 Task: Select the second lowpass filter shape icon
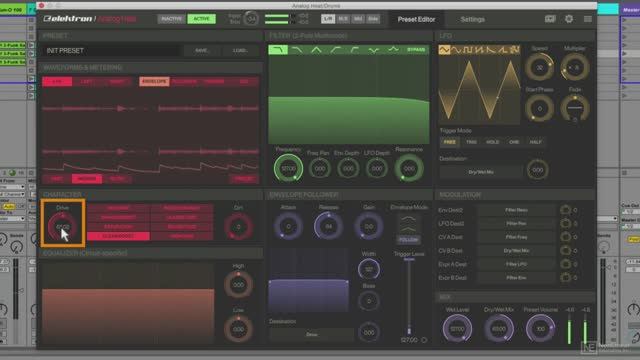pyautogui.click(x=297, y=50)
